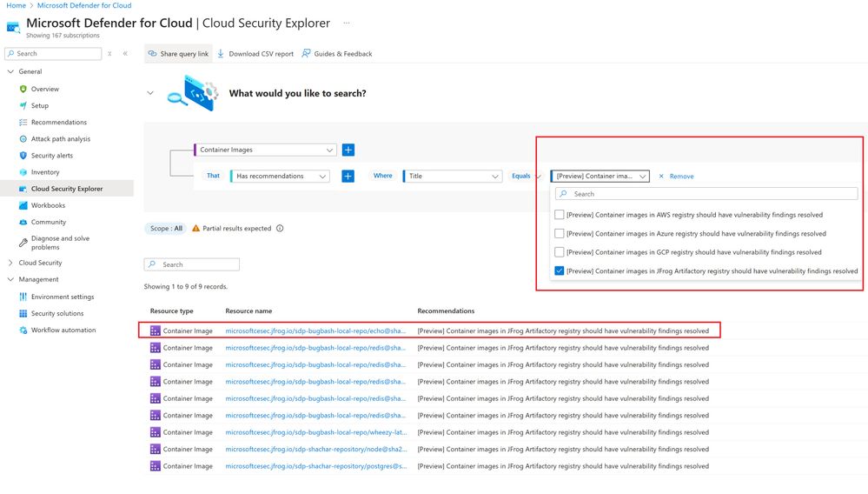The image size is (868, 494).
Task: Expand the Cloud Security section
Action: tap(10, 263)
